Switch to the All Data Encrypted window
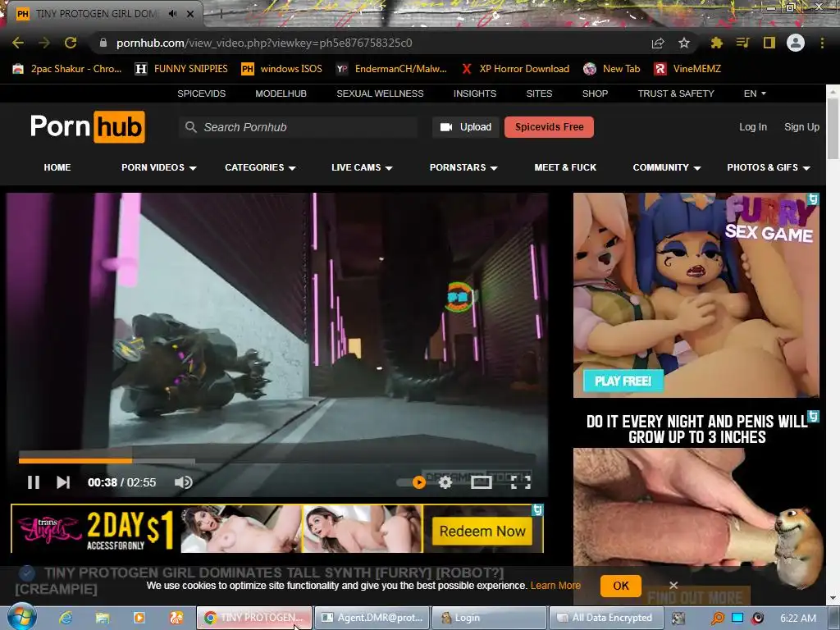This screenshot has height=630, width=840. (x=605, y=618)
